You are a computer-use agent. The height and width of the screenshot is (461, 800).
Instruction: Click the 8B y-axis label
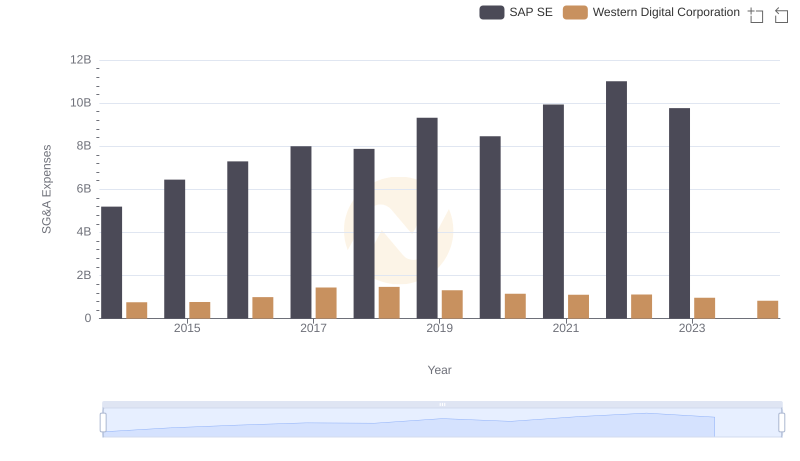click(x=84, y=146)
